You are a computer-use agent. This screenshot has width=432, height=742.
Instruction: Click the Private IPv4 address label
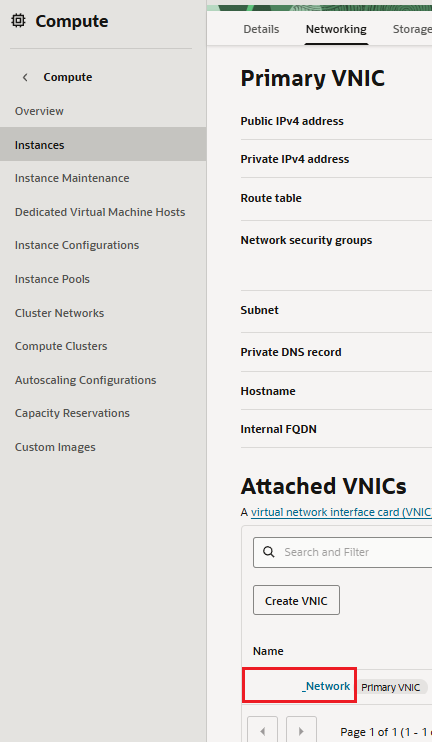[x=295, y=159]
